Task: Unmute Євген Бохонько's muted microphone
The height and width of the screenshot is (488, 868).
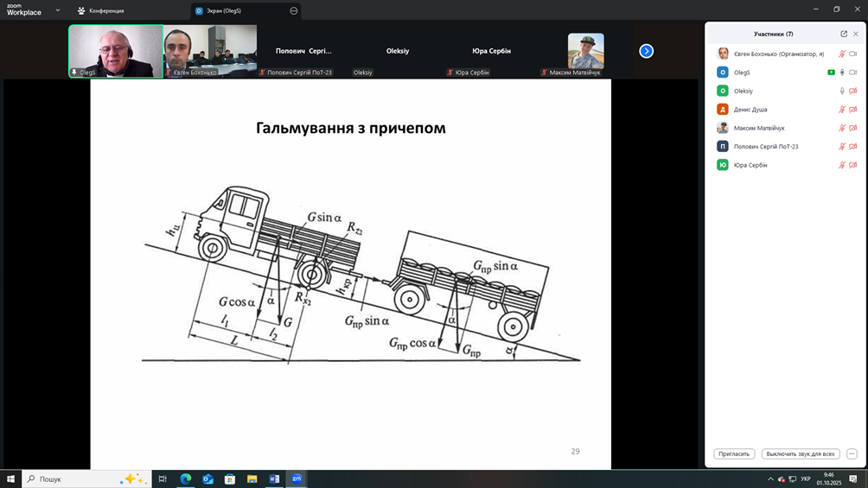Action: click(x=842, y=54)
